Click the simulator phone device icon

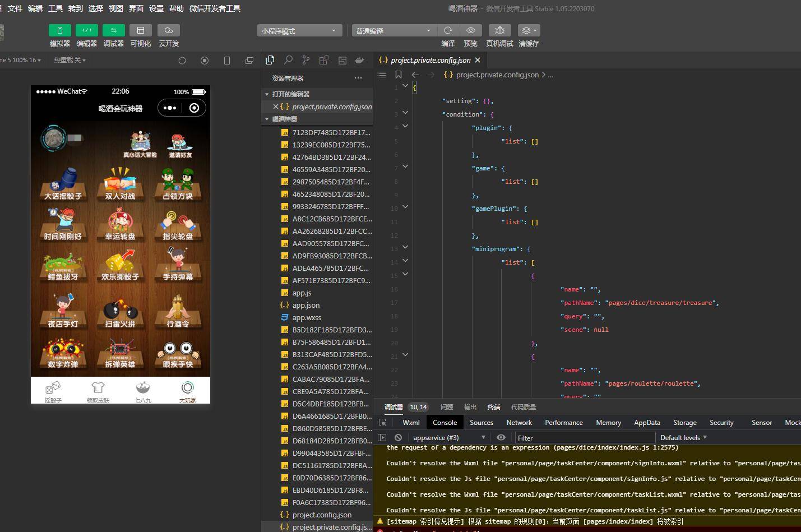point(227,61)
